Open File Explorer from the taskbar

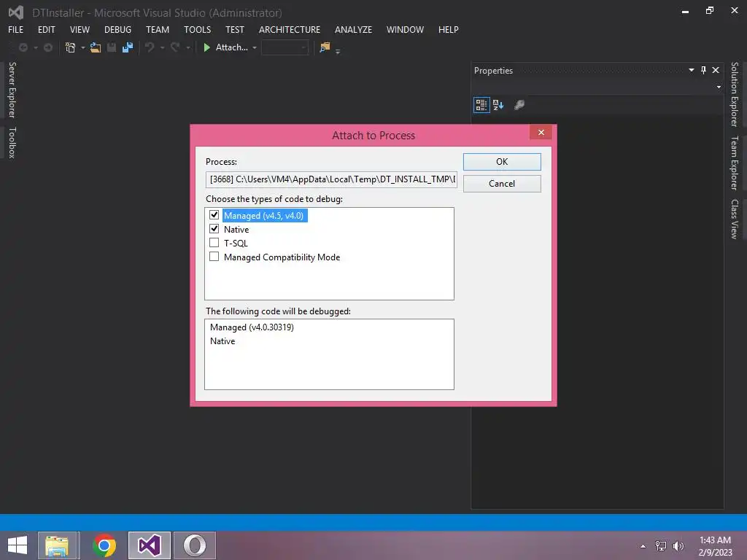coord(57,545)
